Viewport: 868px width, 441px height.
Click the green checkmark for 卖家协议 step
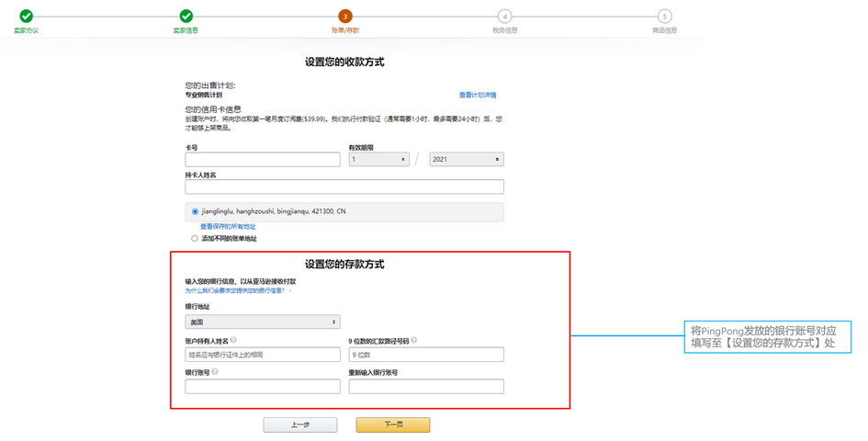(26, 17)
